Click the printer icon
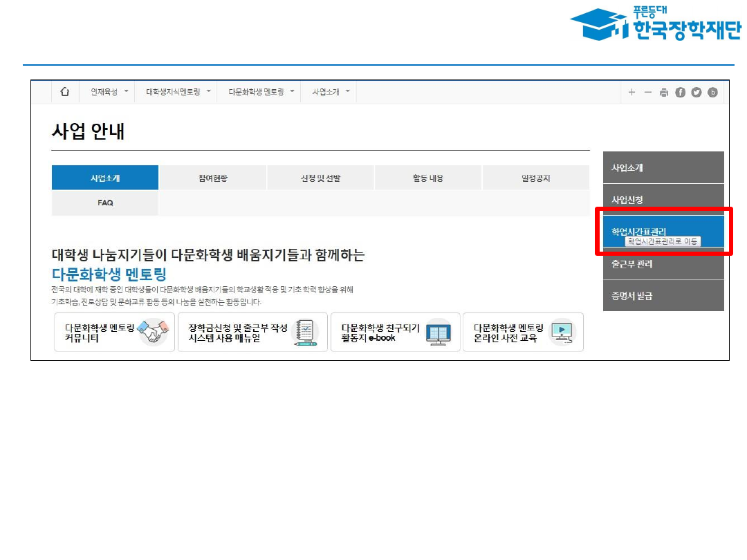This screenshot has height=560, width=747. [x=664, y=93]
